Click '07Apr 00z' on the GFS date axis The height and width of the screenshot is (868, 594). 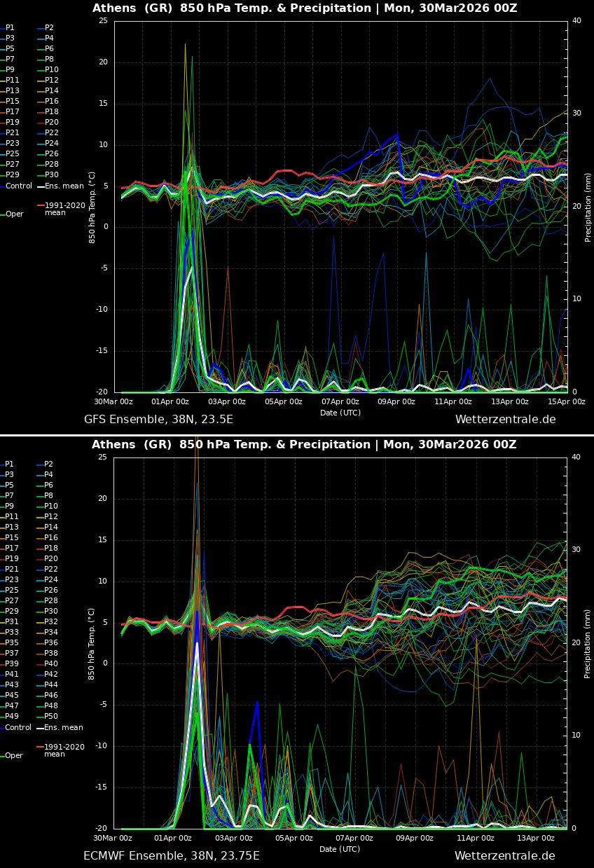point(340,402)
